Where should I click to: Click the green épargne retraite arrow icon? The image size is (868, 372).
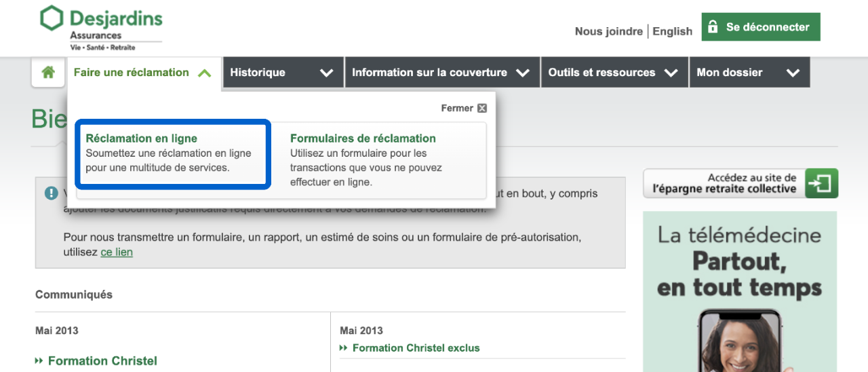click(821, 183)
